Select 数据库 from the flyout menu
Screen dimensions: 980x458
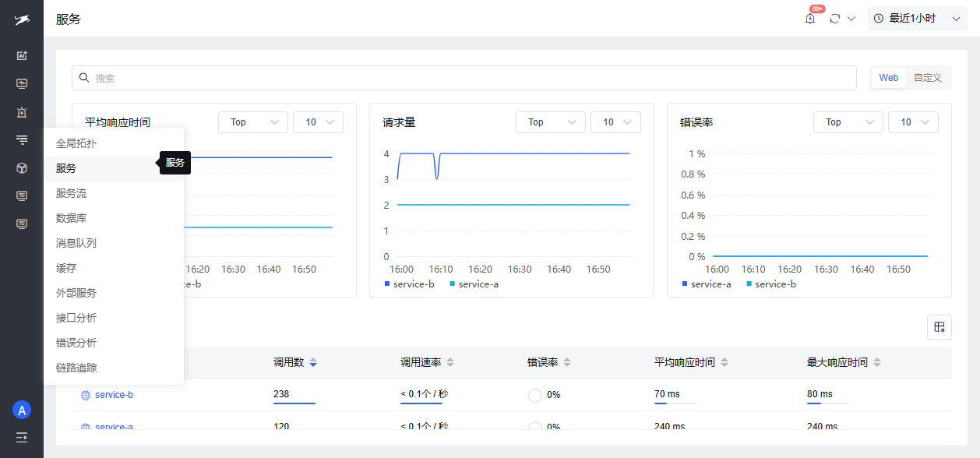click(114, 218)
